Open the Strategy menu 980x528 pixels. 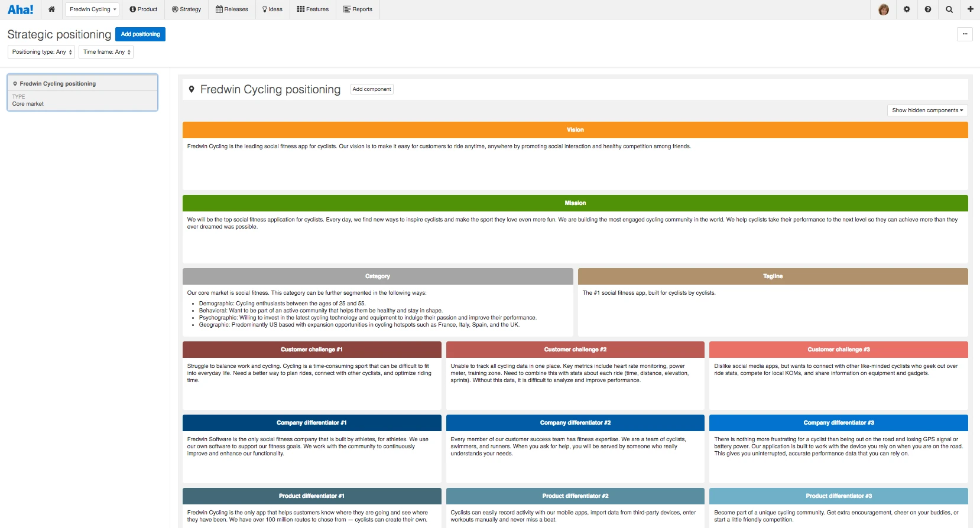point(186,9)
